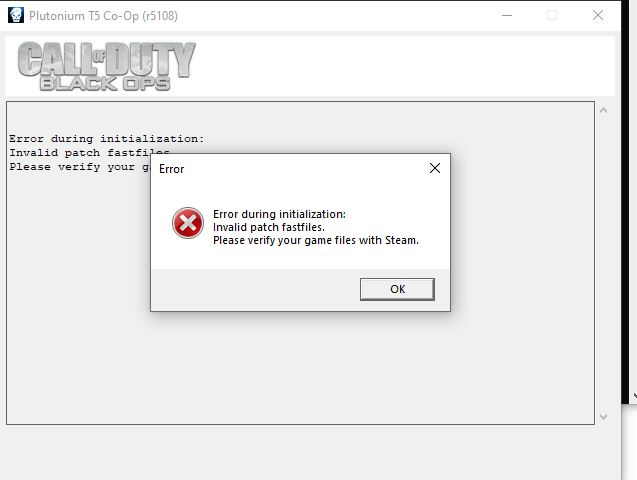This screenshot has height=480, width=637.
Task: Minimize the Plutonium T5 Co-Op window
Action: (x=507, y=15)
